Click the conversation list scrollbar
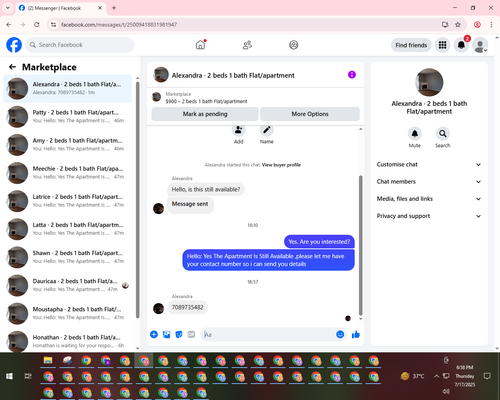This screenshot has width=500, height=400. click(137, 199)
